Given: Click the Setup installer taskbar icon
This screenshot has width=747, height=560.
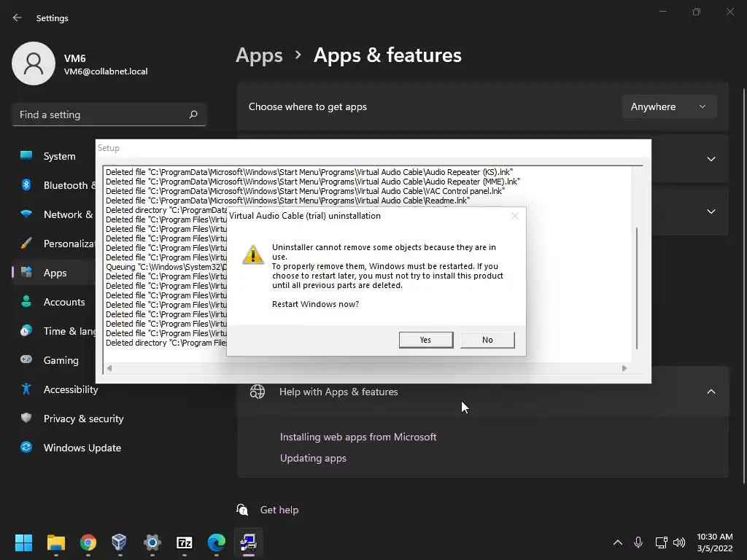Looking at the screenshot, I should tap(248, 542).
